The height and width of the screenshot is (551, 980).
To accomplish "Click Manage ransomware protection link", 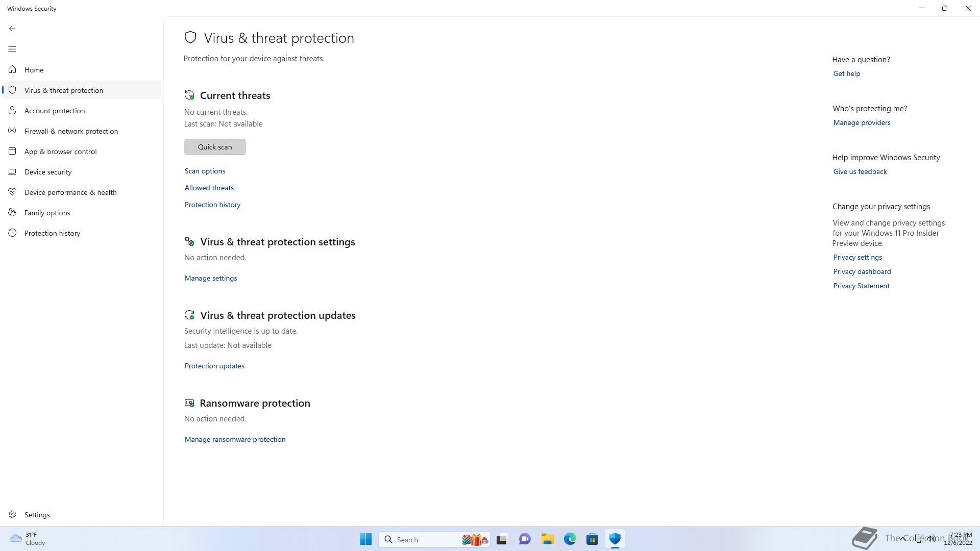I will coord(235,439).
